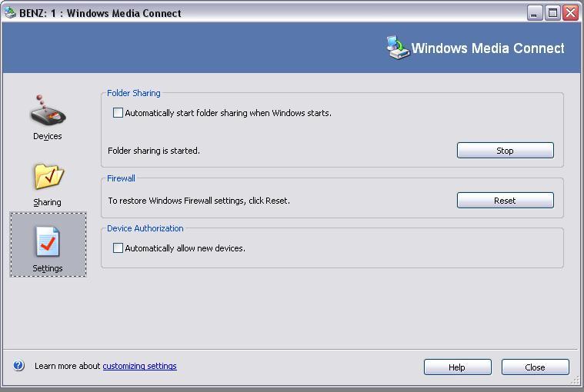Reset Windows Firewall settings
Screen dimensions: 584x392
(505, 201)
